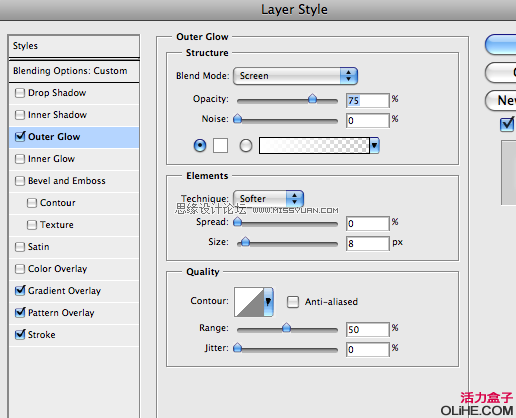Enable the Bevel and Emboss checkbox
Image resolution: width=516 pixels, height=418 pixels.
(x=20, y=181)
